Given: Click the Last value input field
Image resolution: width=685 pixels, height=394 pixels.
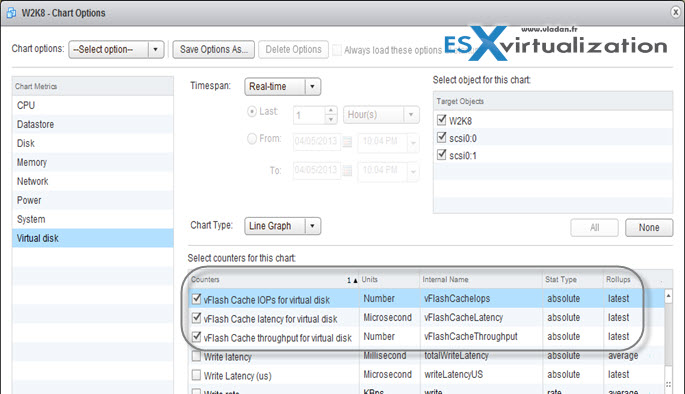Looking at the screenshot, I should coord(310,115).
